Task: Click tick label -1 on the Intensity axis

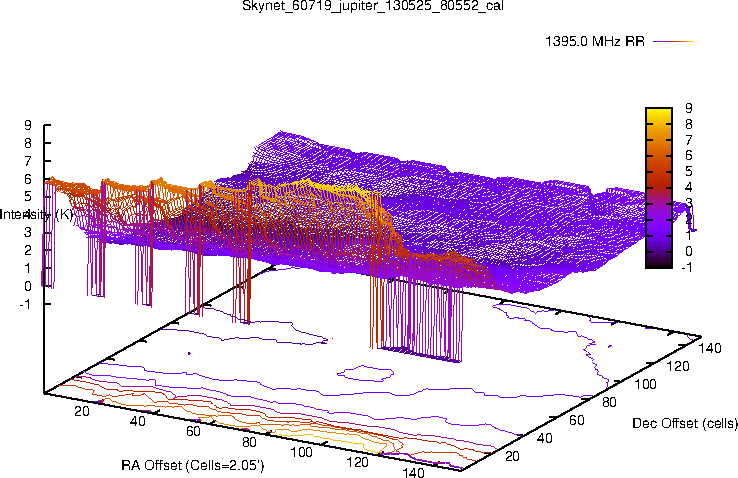Action: tap(25, 304)
